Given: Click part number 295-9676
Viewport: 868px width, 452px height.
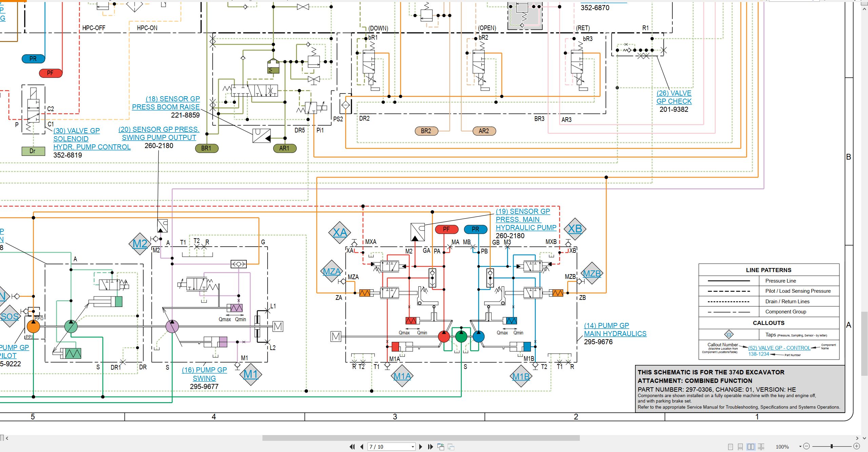Looking at the screenshot, I should [598, 342].
